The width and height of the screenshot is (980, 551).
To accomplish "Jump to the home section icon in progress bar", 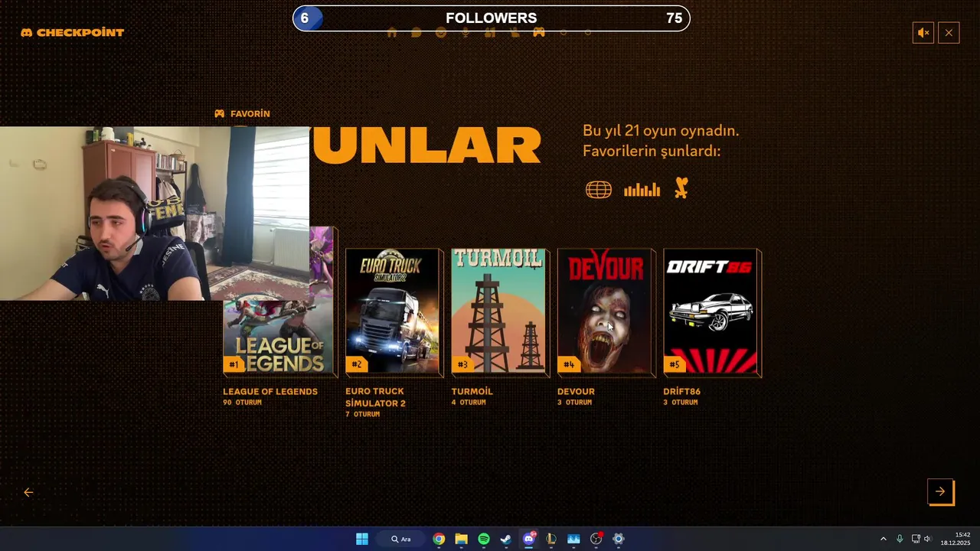I will [x=392, y=33].
